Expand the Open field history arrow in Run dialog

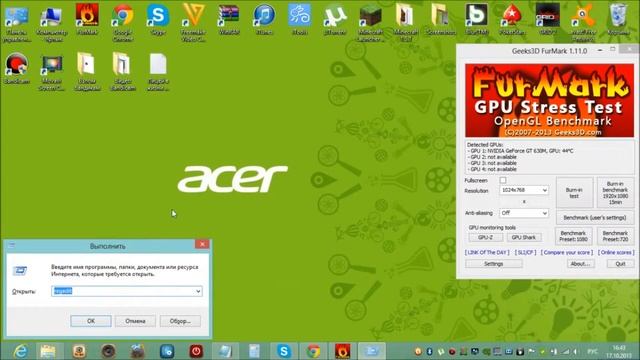coord(198,291)
